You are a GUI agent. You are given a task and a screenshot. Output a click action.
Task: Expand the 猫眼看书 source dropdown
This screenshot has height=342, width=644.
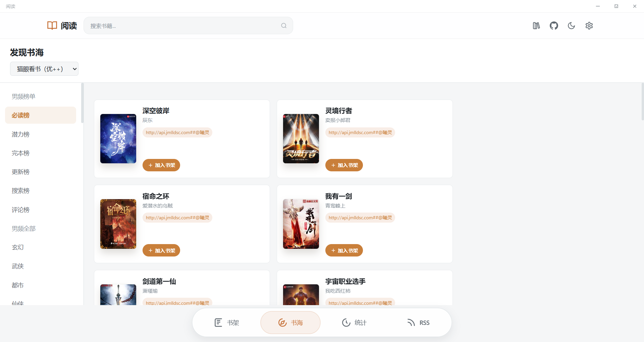coord(44,69)
